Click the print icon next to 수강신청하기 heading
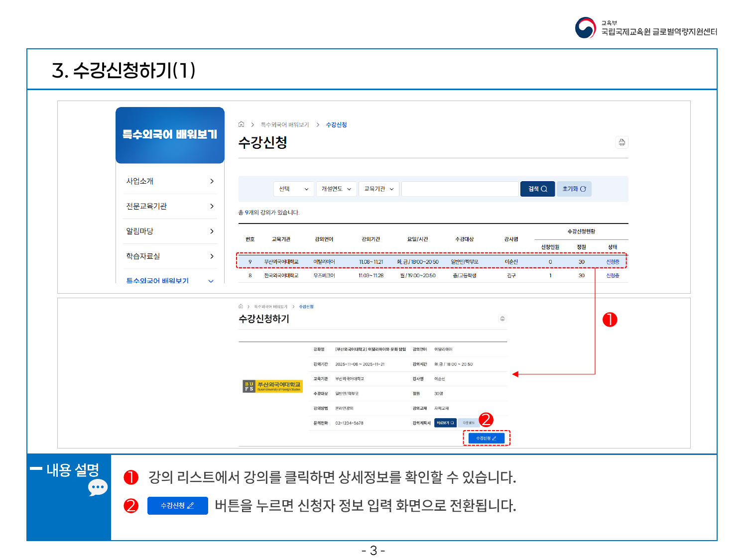The height and width of the screenshot is (560, 747). tap(502, 319)
